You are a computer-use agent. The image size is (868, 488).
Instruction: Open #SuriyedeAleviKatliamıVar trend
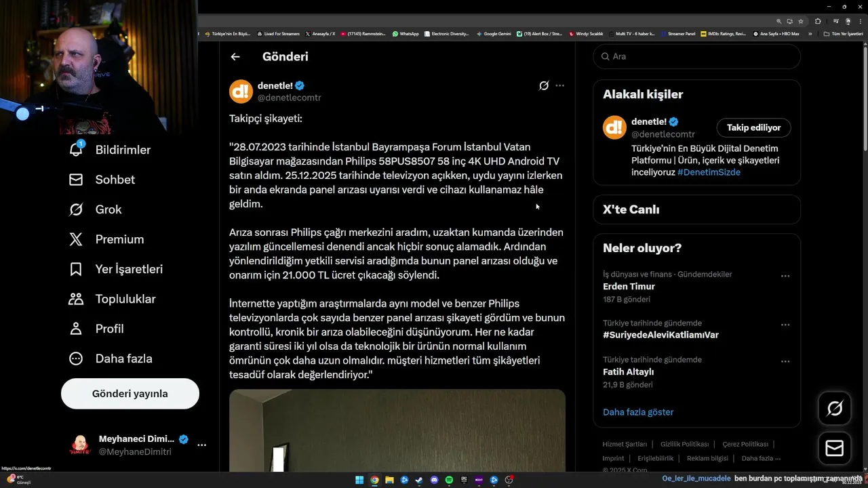[660, 335]
